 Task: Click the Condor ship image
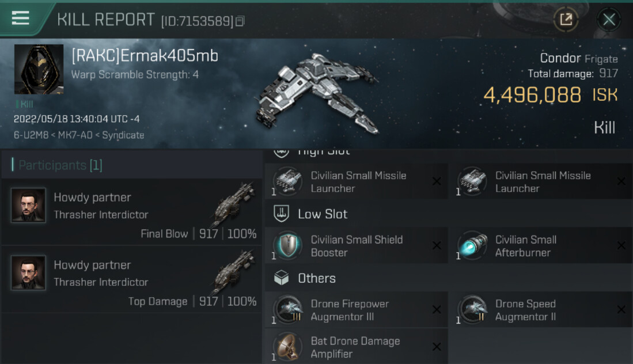[317, 94]
